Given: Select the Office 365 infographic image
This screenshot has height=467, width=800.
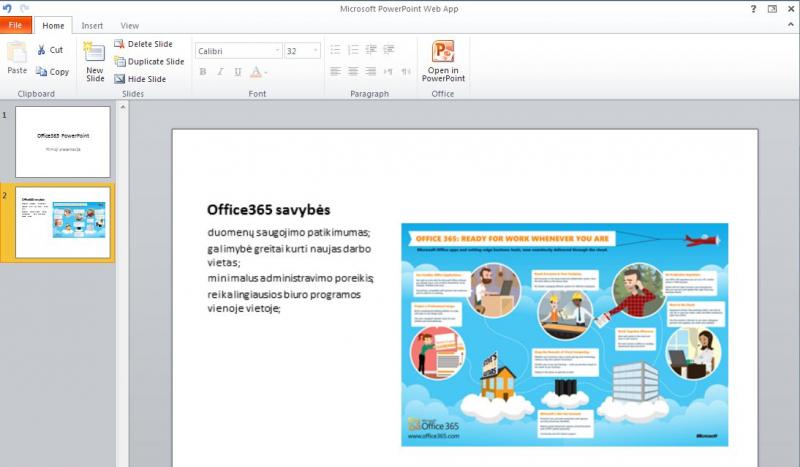Looking at the screenshot, I should [564, 335].
